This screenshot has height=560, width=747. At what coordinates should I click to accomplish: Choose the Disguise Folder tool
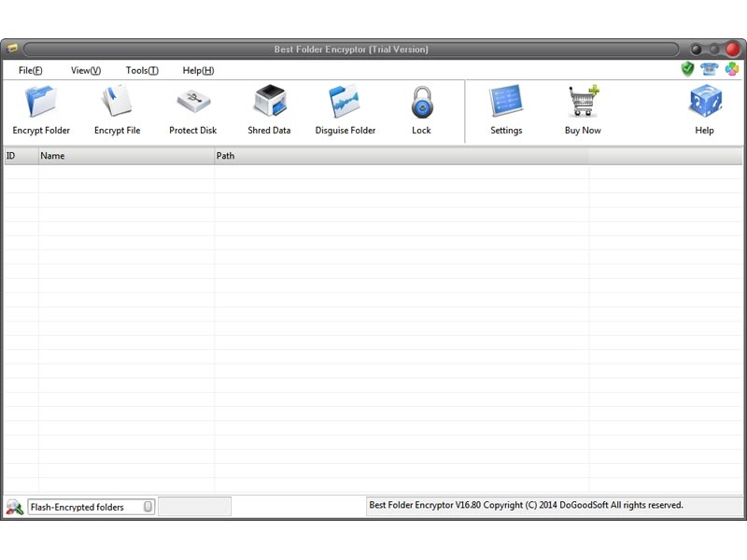pyautogui.click(x=345, y=102)
